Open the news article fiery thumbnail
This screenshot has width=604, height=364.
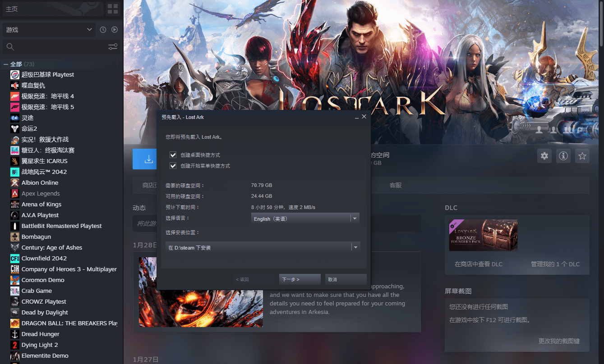point(201,292)
